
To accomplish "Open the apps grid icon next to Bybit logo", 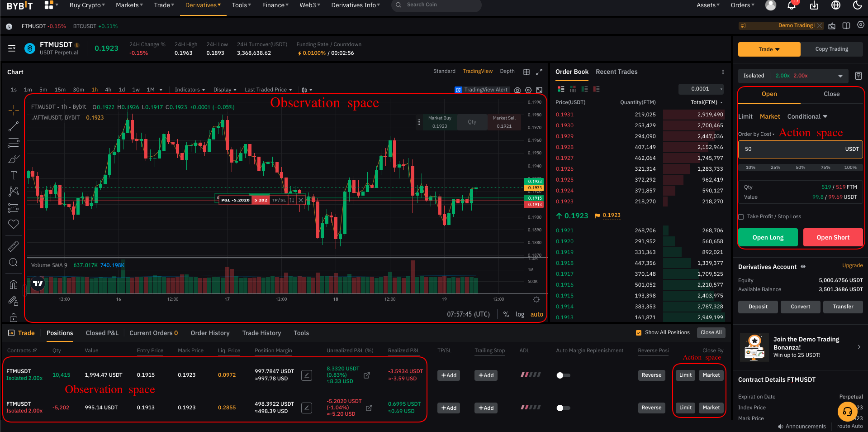I will pos(49,5).
